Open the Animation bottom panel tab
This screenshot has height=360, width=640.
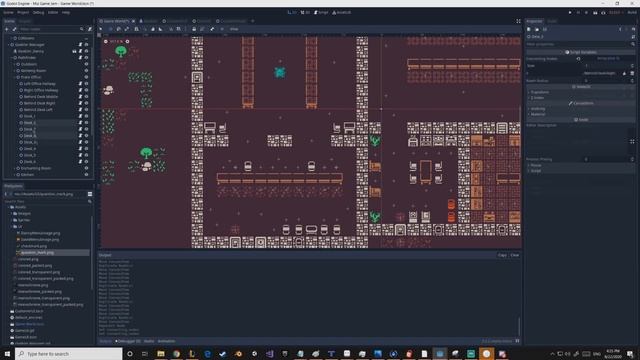click(167, 341)
